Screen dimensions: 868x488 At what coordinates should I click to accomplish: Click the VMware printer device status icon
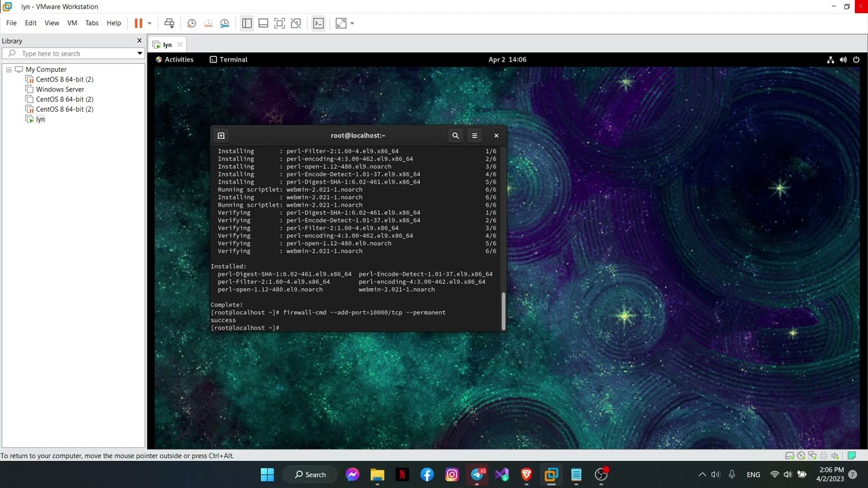point(823,456)
